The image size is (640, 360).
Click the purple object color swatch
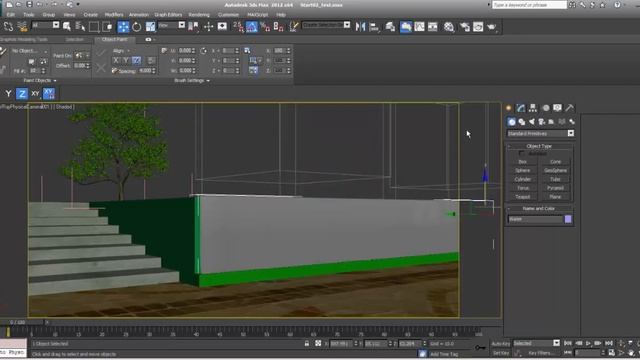[568, 219]
